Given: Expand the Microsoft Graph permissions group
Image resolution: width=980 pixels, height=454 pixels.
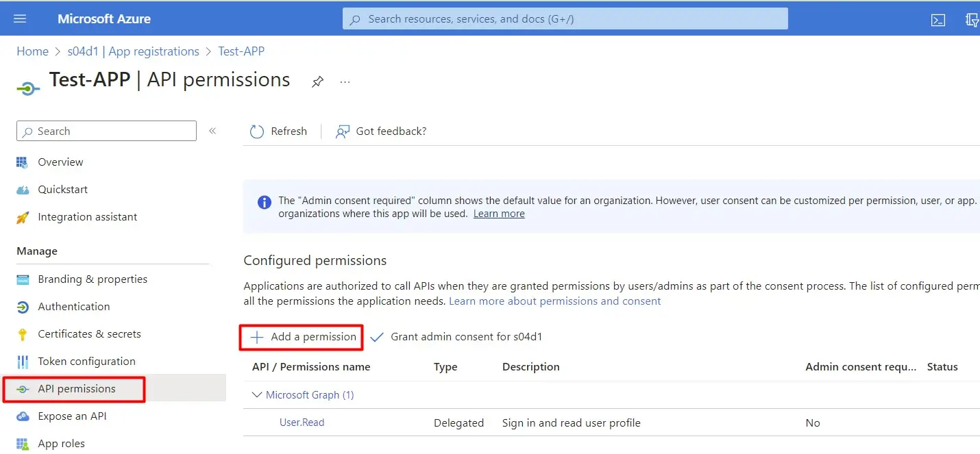Looking at the screenshot, I should pyautogui.click(x=256, y=394).
